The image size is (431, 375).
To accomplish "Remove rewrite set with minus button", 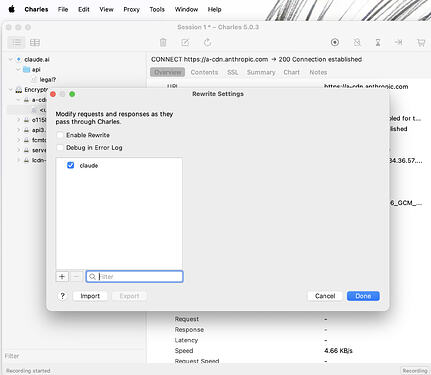I will tap(76, 276).
